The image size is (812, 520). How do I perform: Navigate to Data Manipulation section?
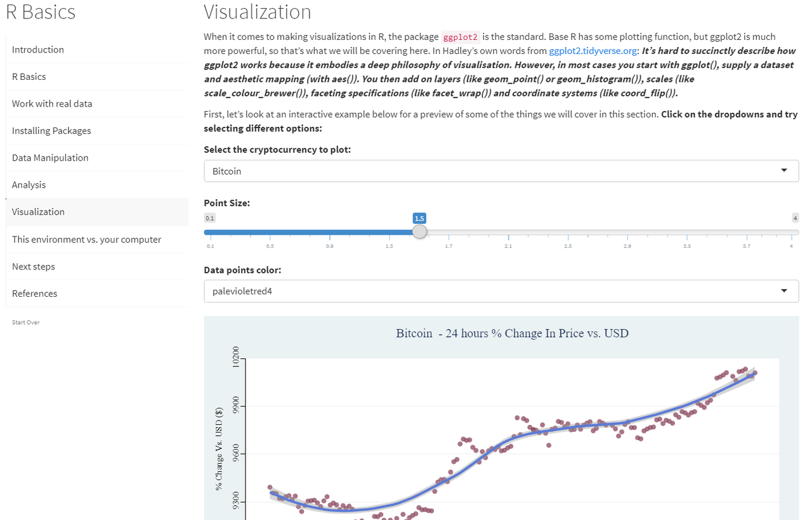click(96, 158)
